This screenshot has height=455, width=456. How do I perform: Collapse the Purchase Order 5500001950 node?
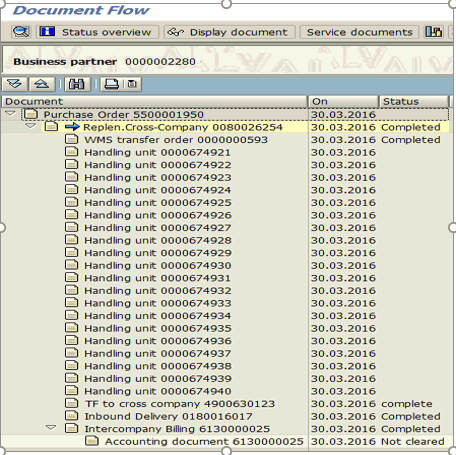(x=10, y=114)
